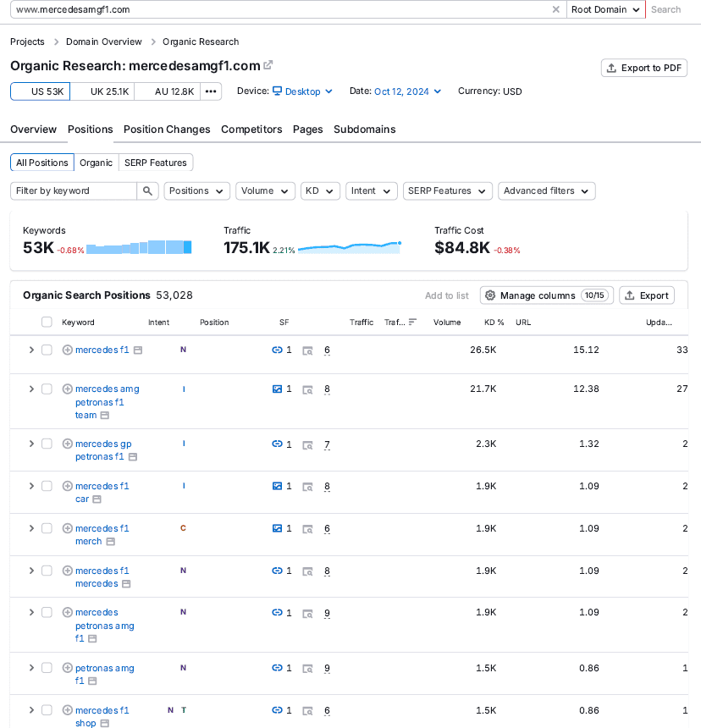Add 'mercedes f1 merch' via plus icon
Image resolution: width=701 pixels, height=728 pixels.
pos(68,528)
